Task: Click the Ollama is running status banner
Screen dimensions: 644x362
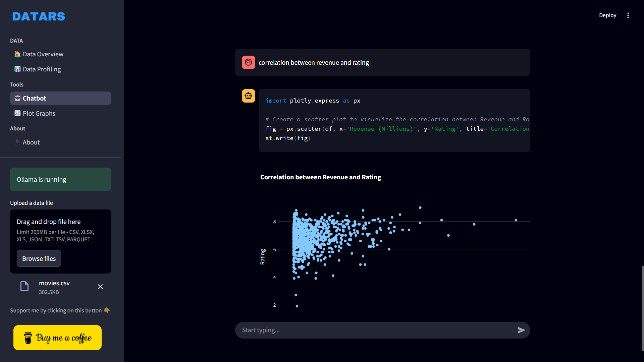Action: point(61,180)
